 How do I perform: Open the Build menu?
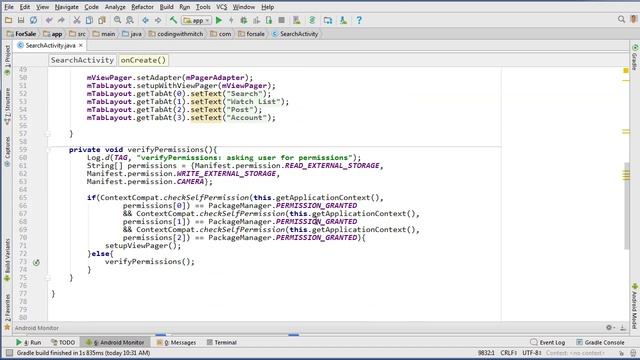click(166, 7)
